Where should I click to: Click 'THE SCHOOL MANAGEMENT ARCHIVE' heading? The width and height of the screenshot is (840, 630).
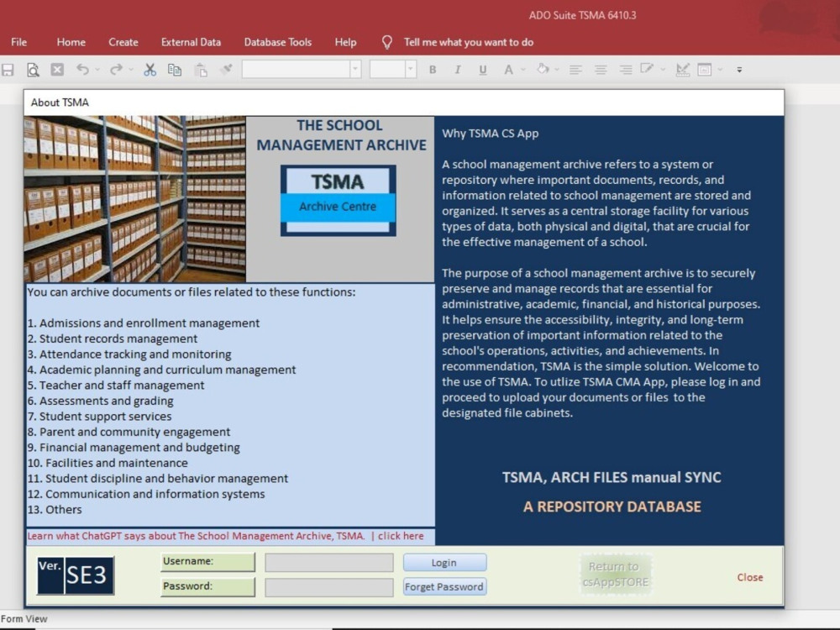(x=341, y=135)
